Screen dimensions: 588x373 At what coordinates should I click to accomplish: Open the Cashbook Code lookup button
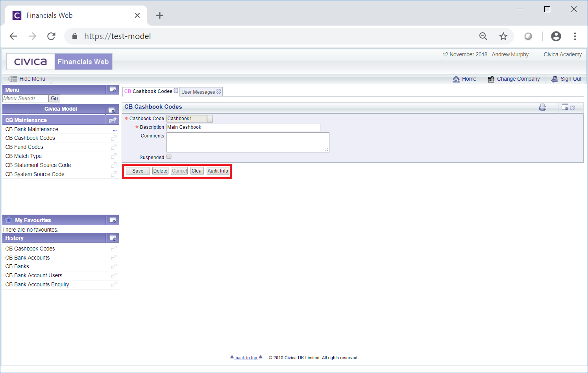pos(210,119)
